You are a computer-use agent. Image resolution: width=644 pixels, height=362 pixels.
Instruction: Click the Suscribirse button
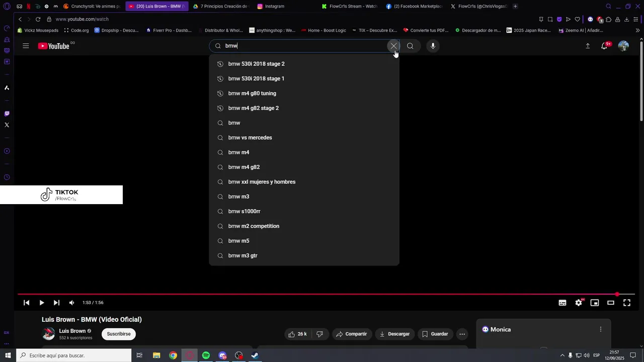[x=119, y=334]
